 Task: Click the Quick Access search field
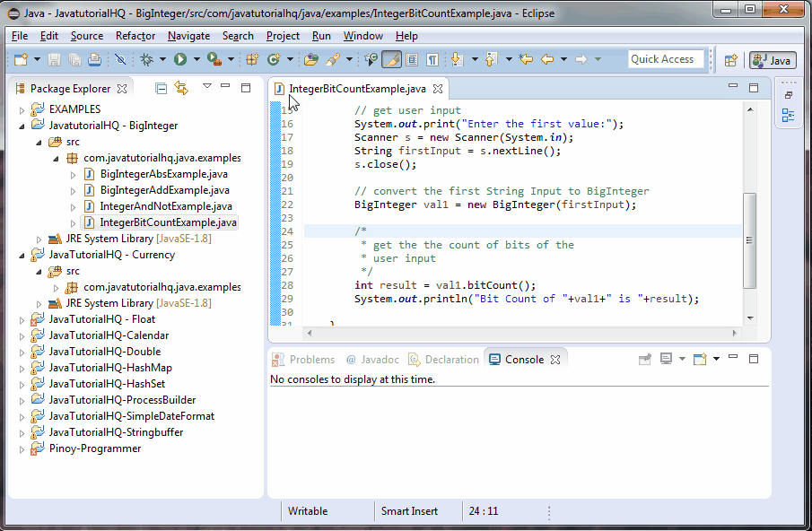point(666,59)
